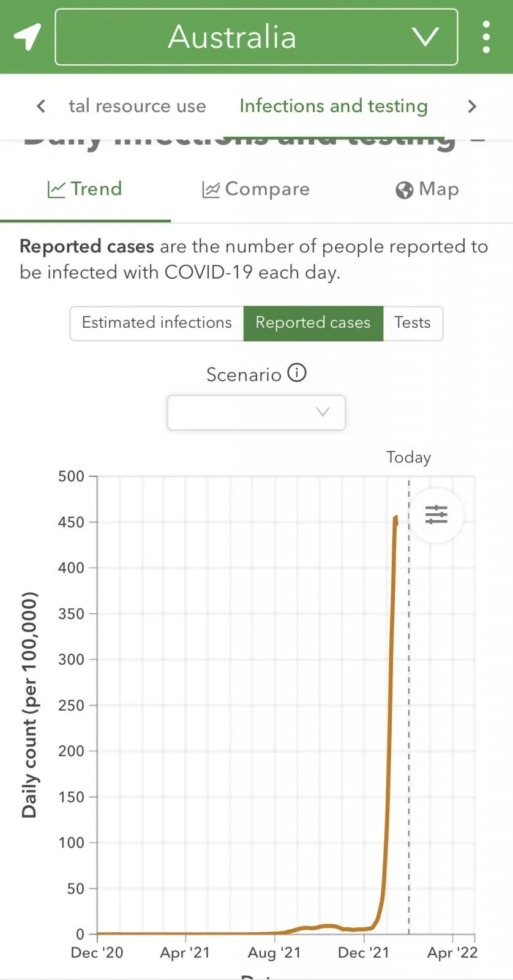The image size is (513, 980).
Task: Switch to Estimated infections view
Action: click(x=157, y=323)
